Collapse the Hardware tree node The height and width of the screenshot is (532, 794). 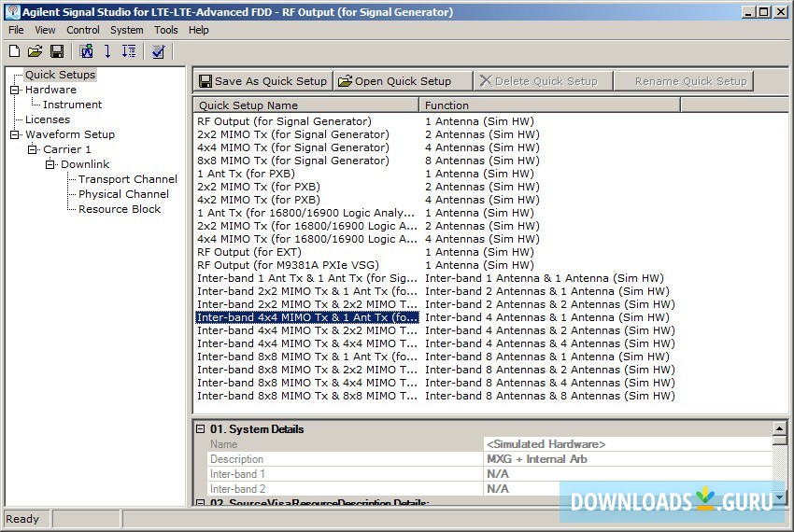[15, 90]
